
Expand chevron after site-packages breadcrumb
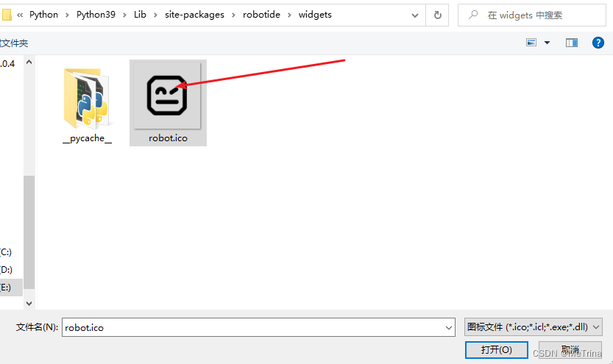click(233, 15)
